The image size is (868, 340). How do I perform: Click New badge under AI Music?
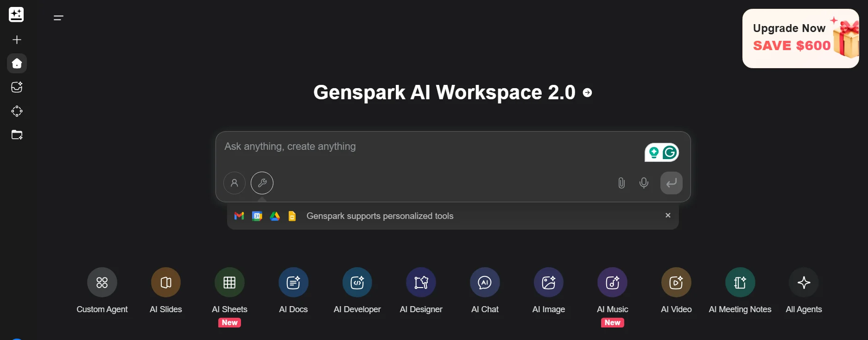(x=613, y=322)
